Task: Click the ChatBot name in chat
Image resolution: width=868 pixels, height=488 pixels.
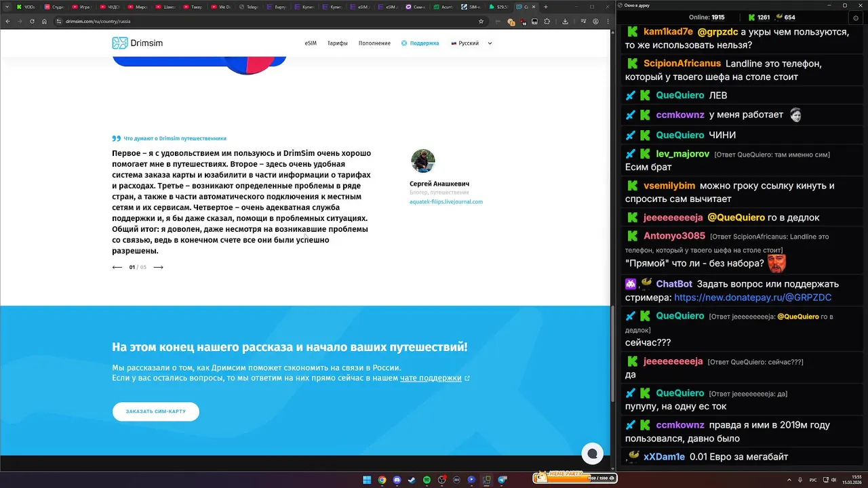Action: tap(674, 284)
